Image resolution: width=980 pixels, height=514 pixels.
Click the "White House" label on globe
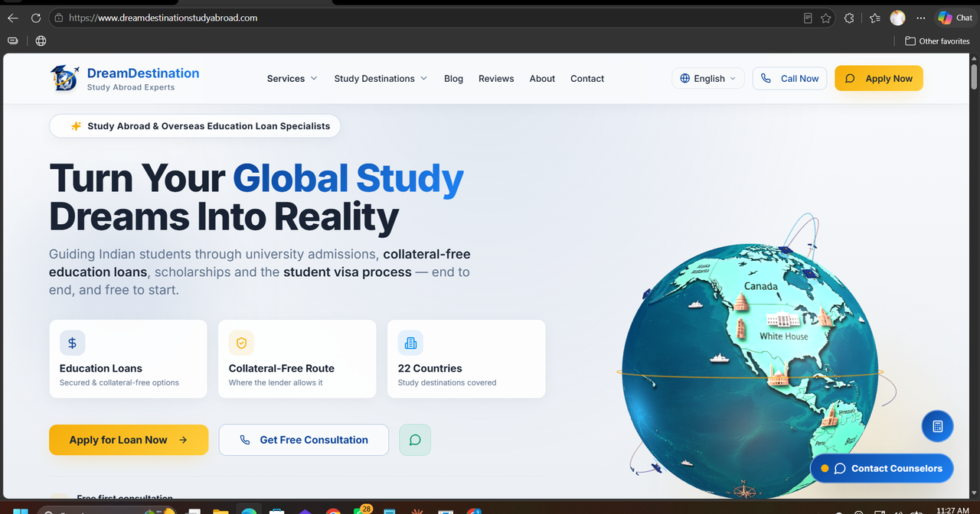pos(783,336)
